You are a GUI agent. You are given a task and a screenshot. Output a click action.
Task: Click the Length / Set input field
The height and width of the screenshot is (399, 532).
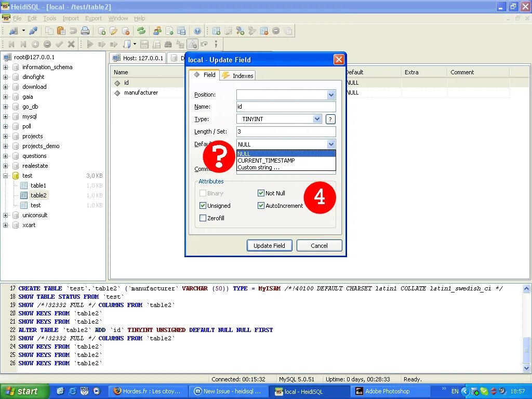tap(286, 131)
